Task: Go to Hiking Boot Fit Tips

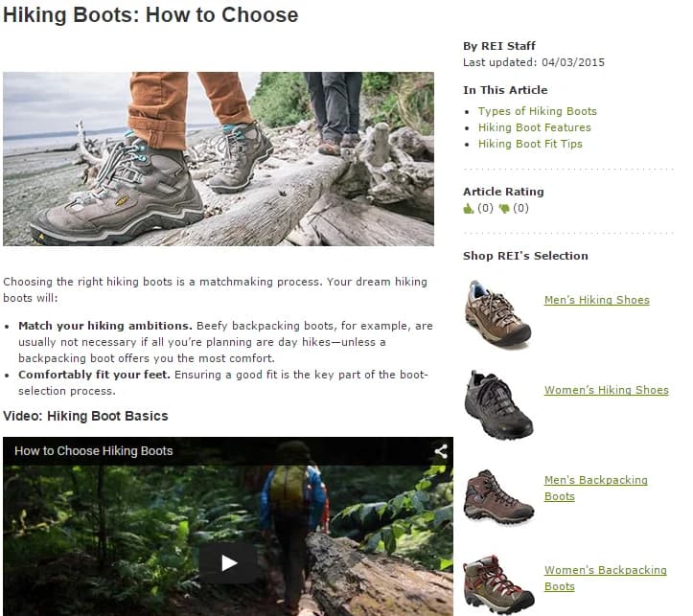Action: click(530, 144)
